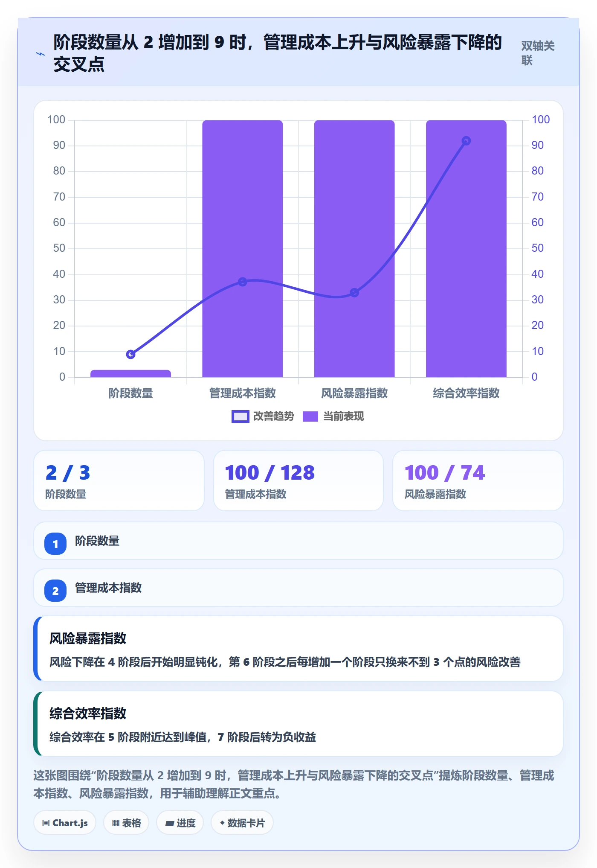Click trend line point on 综合效率指数 bar
597x868 pixels.
(x=466, y=141)
